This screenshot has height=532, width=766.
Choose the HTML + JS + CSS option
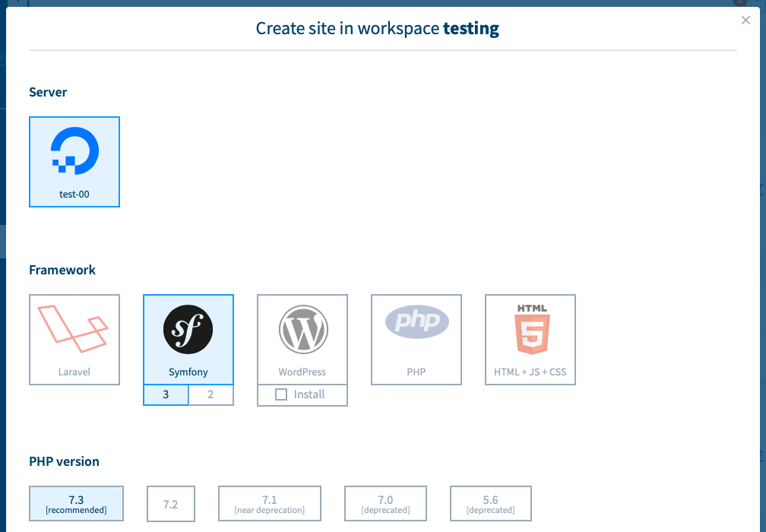530,340
